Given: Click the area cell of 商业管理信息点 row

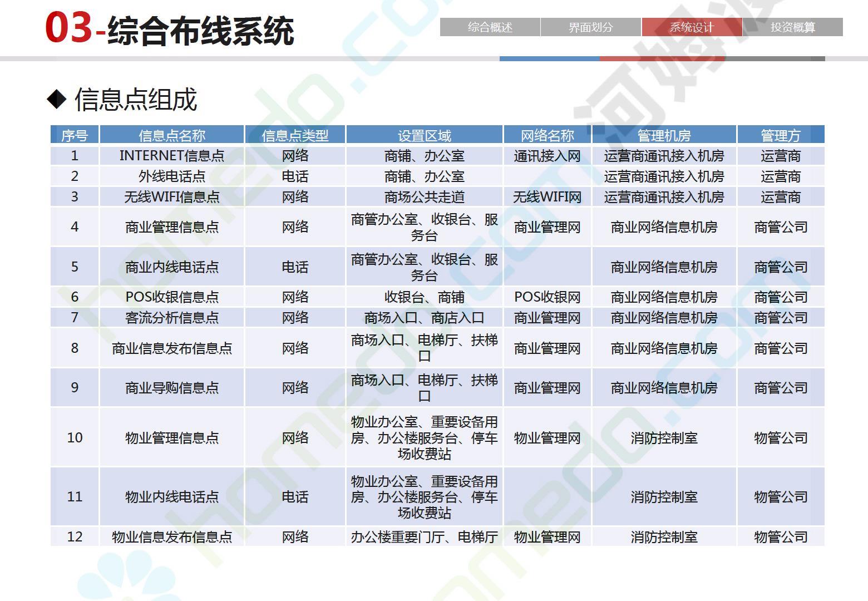Looking at the screenshot, I should click(425, 227).
